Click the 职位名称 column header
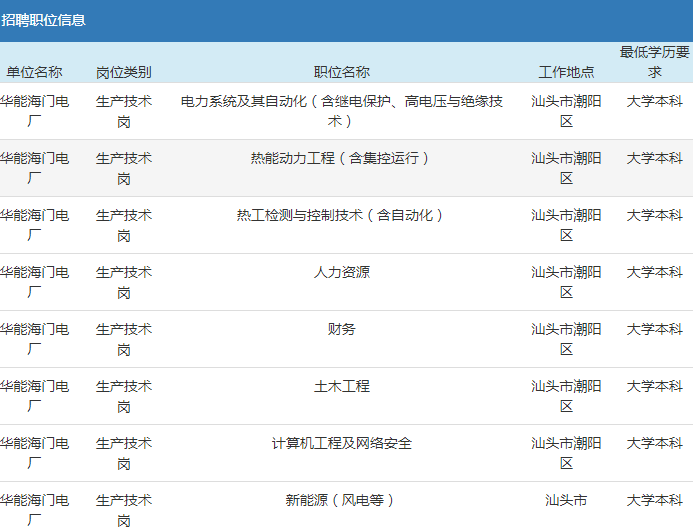693x531 pixels. 342,72
